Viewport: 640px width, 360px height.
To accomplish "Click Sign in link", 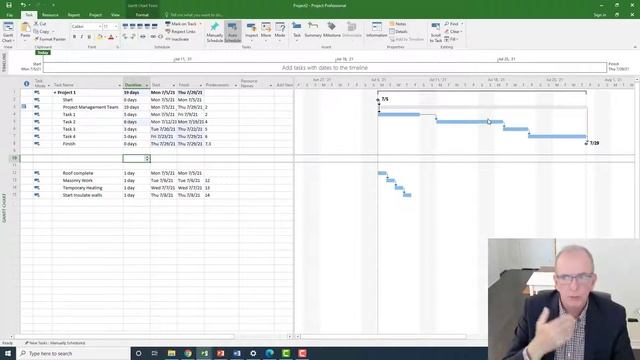I will click(600, 15).
